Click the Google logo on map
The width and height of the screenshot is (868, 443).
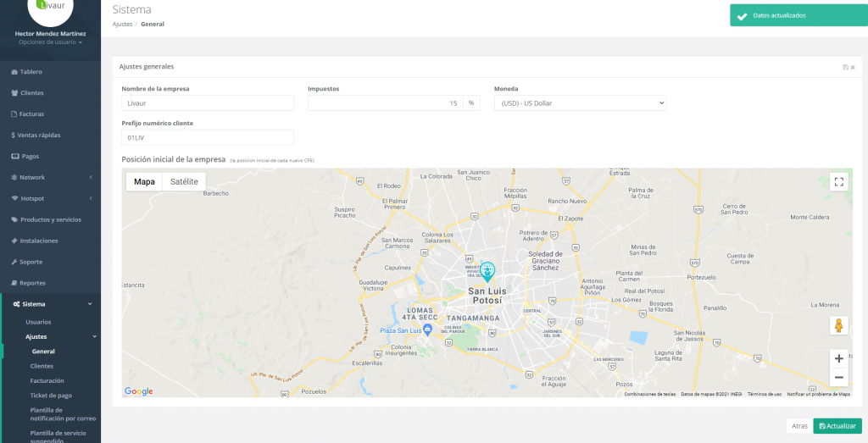(x=138, y=391)
